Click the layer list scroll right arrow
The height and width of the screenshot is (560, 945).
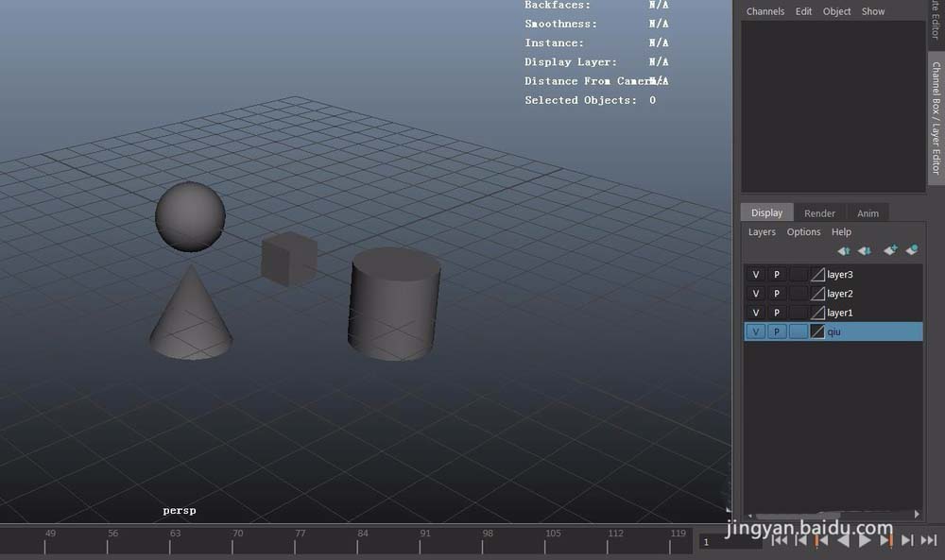(x=917, y=515)
